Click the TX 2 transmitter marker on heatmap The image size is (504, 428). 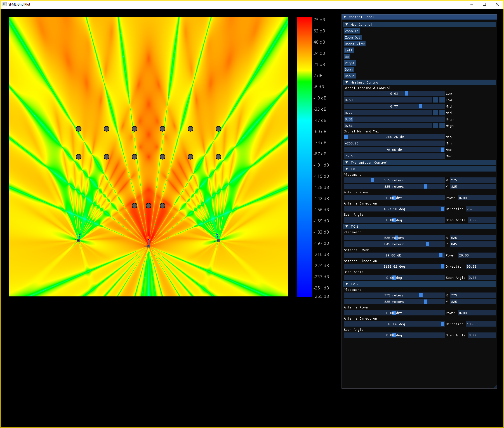[x=218, y=240]
